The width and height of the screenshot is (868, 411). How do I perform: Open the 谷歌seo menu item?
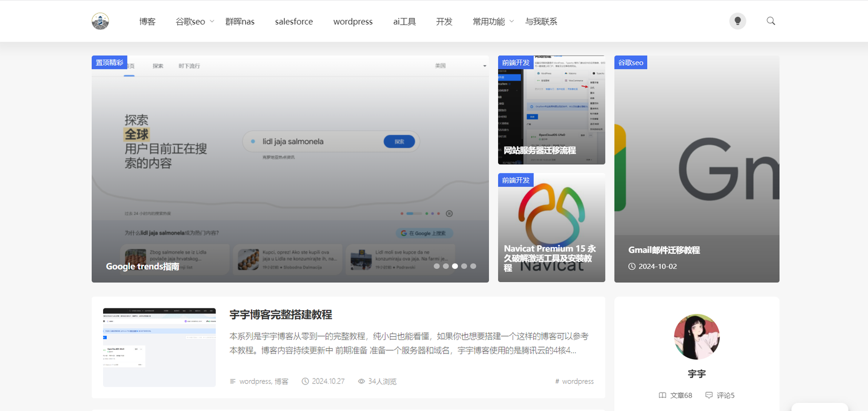pos(190,22)
